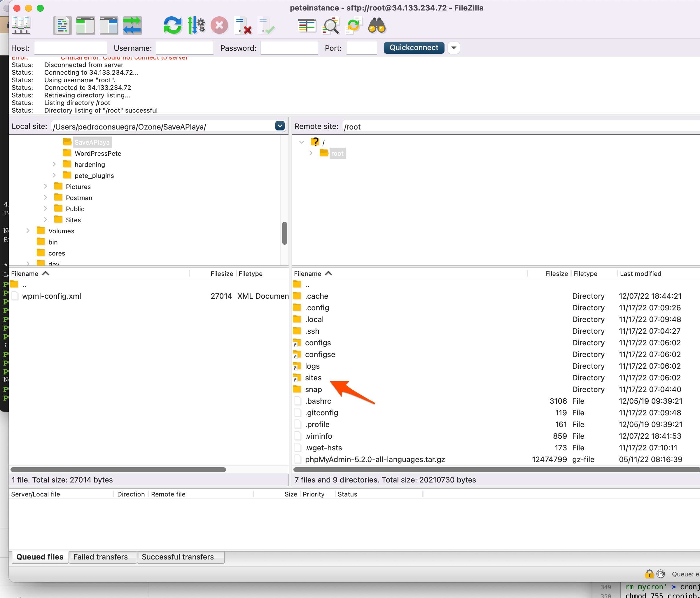The width and height of the screenshot is (700, 598).
Task: Click the Host input field
Action: 70,48
